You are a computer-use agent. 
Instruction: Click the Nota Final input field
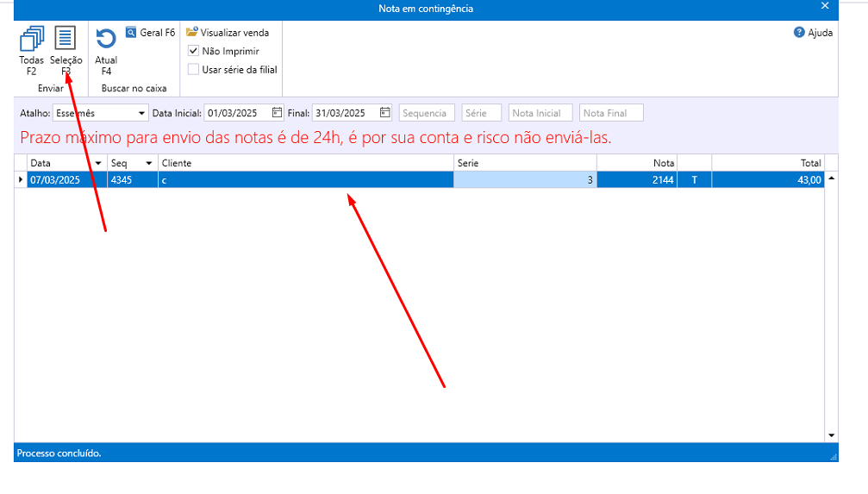pos(611,113)
